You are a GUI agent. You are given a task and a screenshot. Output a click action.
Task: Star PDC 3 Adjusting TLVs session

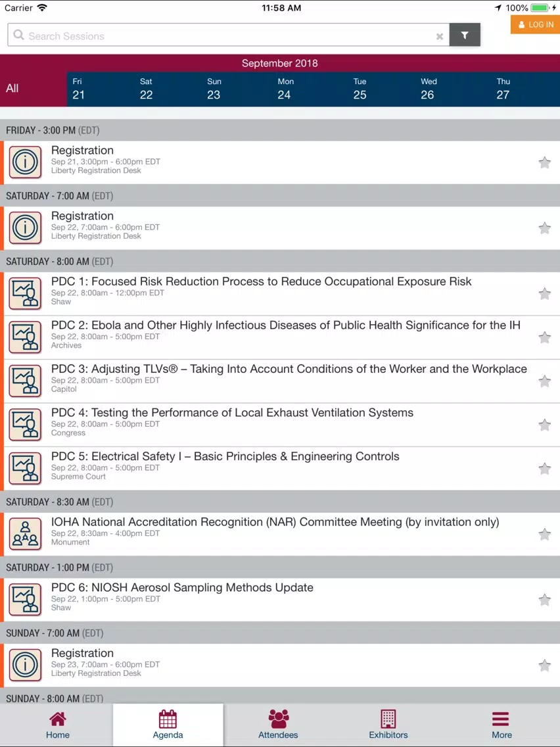coord(545,381)
